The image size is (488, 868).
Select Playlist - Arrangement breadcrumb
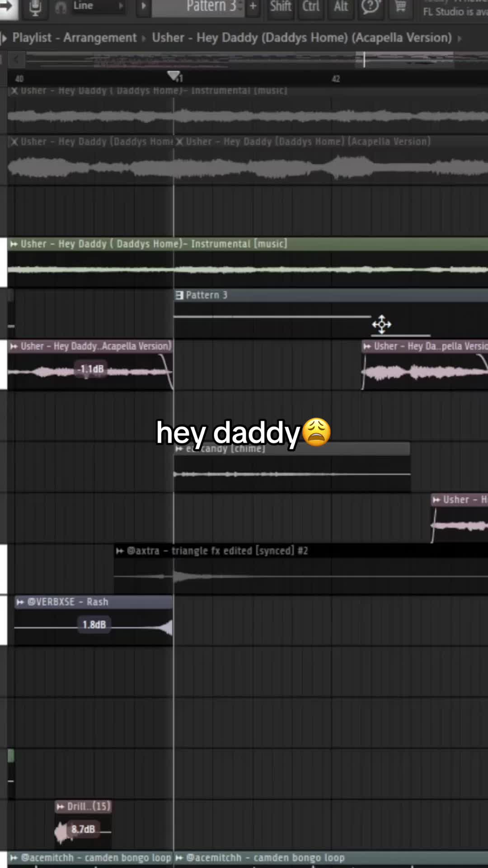tap(74, 38)
